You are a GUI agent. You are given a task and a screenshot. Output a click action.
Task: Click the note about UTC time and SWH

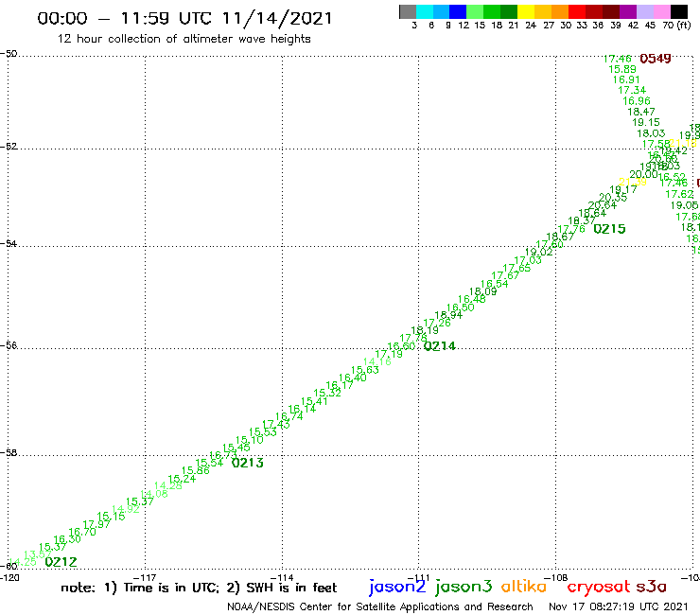199,588
